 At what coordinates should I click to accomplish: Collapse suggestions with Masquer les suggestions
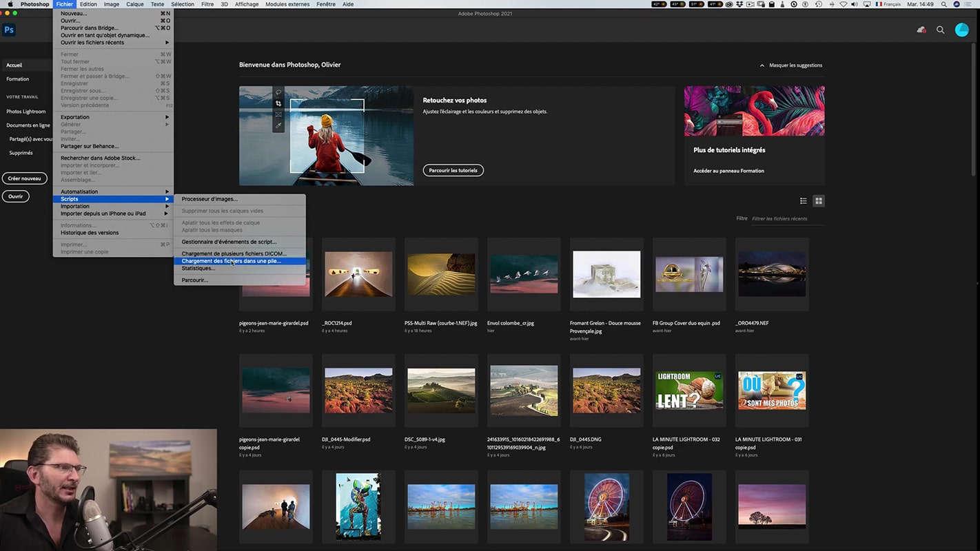pos(790,65)
